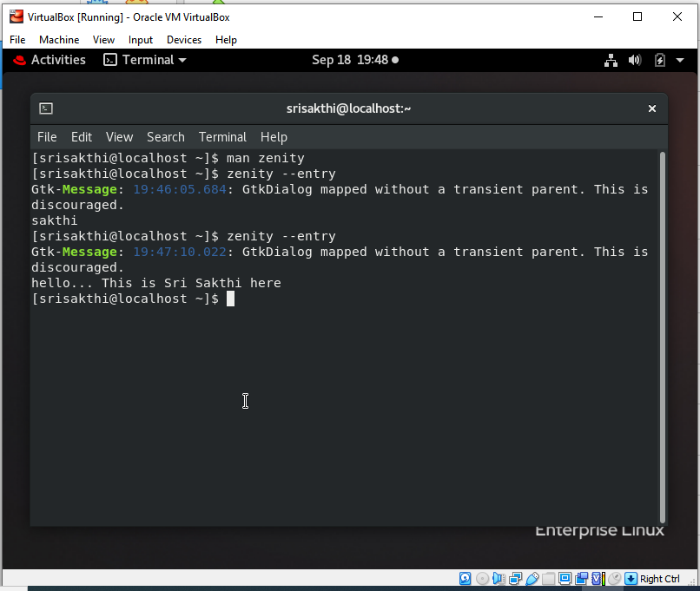The image size is (700, 591).
Task: Click the optical disc icon in VirtualBox status bar
Action: [x=482, y=578]
